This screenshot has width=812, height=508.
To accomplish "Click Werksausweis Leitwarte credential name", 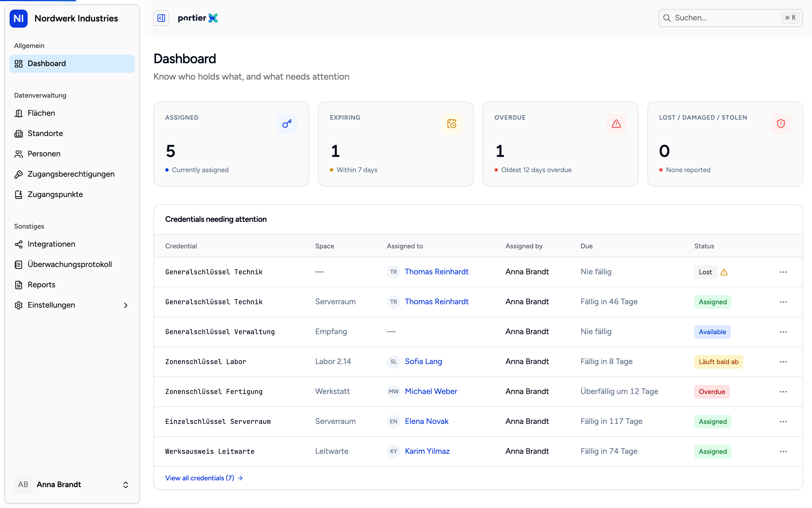I will pyautogui.click(x=210, y=452).
